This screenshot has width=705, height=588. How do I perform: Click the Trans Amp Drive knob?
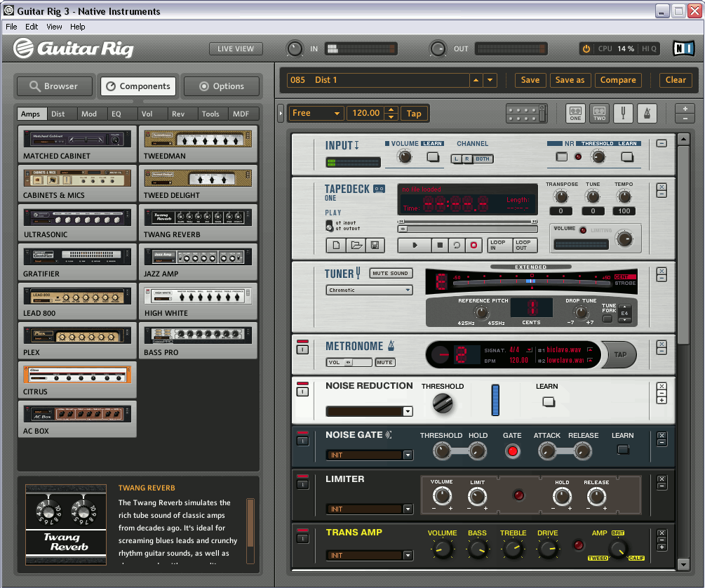548,549
